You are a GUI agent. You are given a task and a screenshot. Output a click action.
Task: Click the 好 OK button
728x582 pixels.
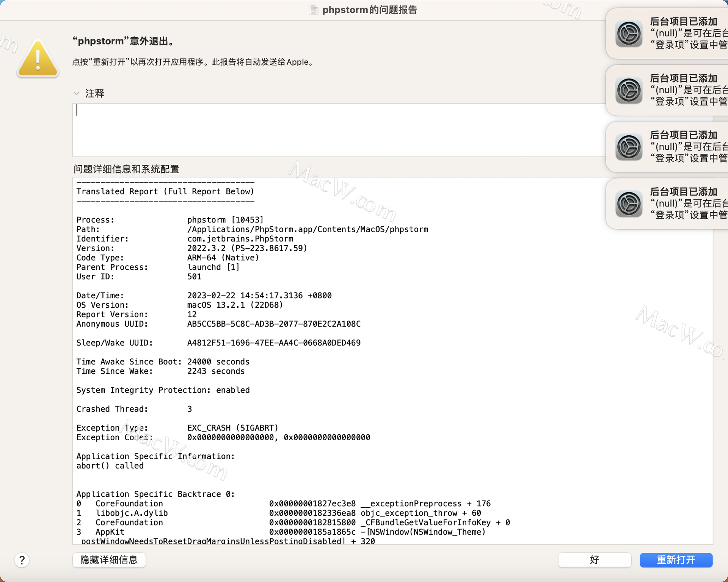click(595, 560)
